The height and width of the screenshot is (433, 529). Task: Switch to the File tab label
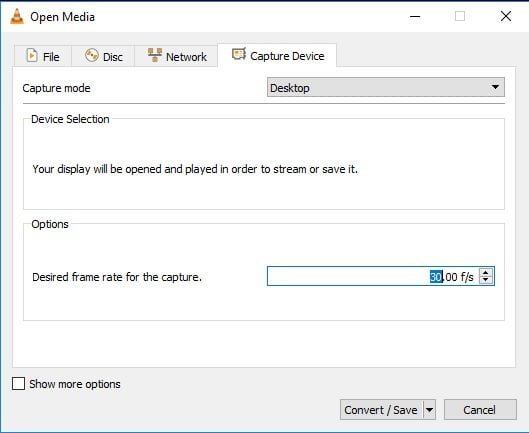pos(51,57)
